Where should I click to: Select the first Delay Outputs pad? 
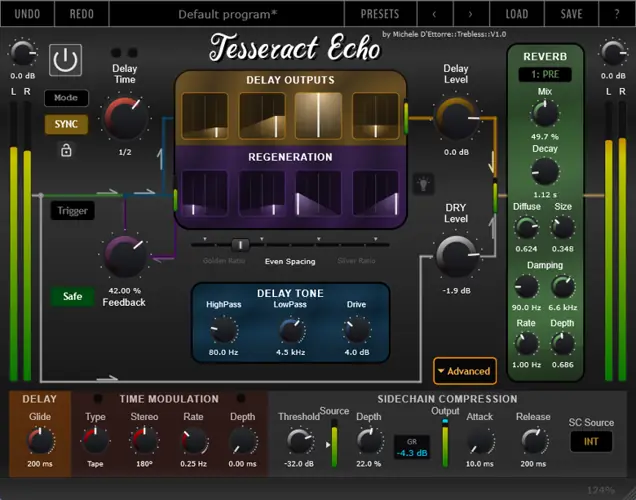pyautogui.click(x=205, y=116)
